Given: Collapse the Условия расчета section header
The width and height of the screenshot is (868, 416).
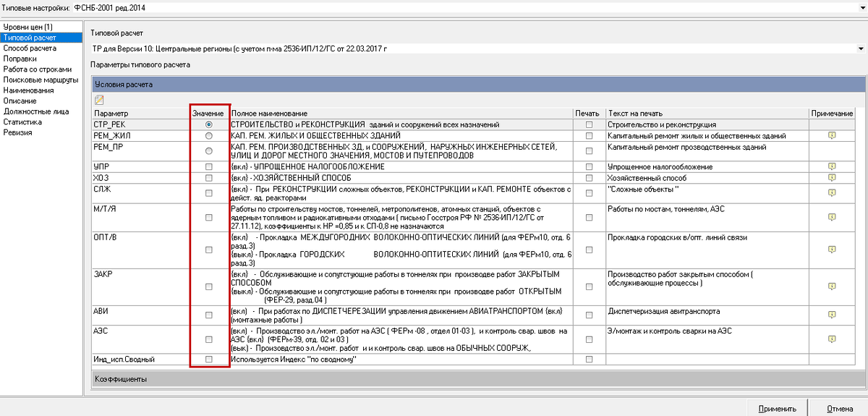Looking at the screenshot, I should pos(478,84).
